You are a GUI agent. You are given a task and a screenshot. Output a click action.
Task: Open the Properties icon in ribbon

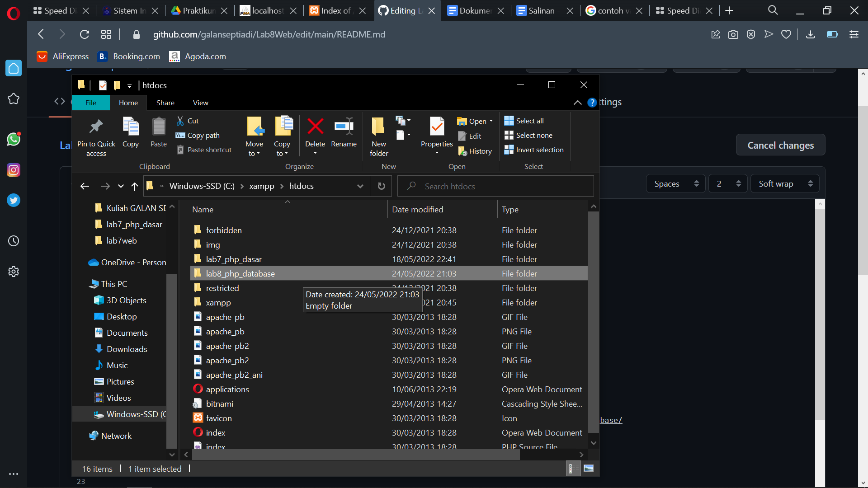pyautogui.click(x=437, y=127)
